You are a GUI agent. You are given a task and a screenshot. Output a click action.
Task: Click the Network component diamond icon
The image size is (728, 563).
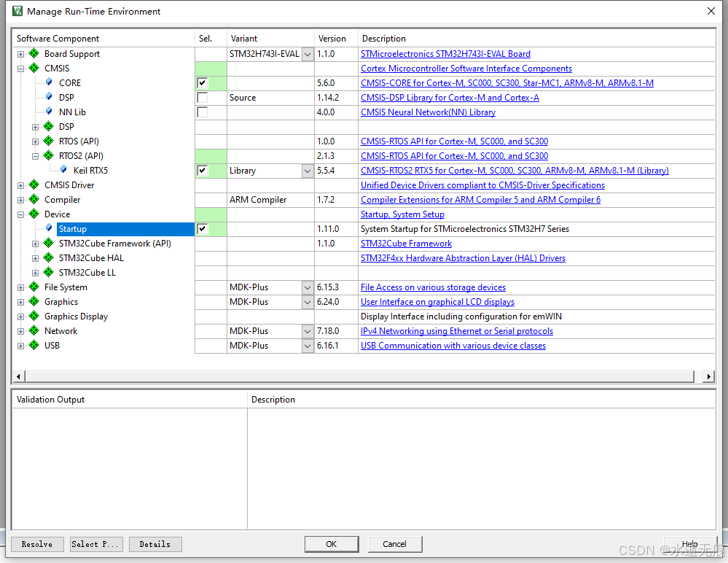pyautogui.click(x=33, y=330)
